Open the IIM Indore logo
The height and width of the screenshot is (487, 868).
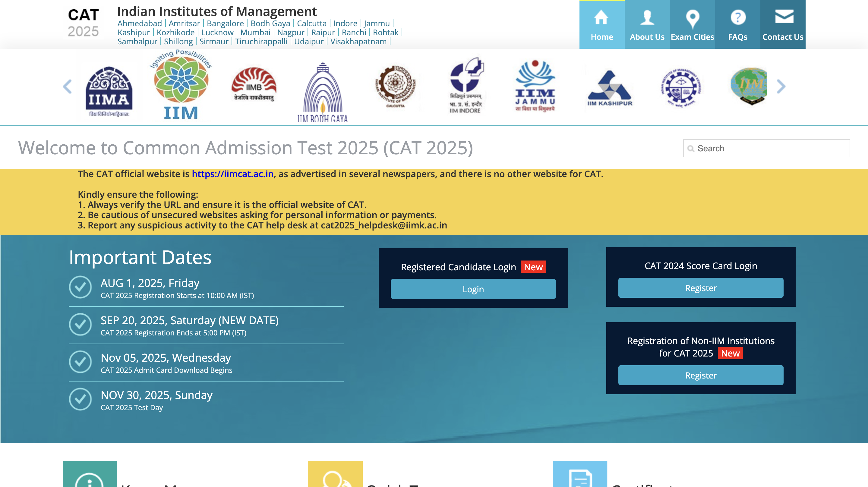point(466,86)
